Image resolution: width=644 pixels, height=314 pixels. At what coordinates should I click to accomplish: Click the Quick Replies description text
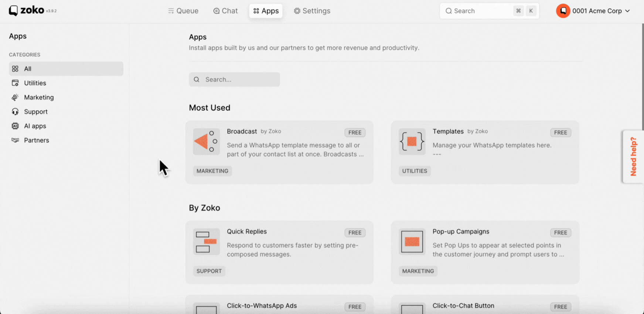tap(293, 250)
